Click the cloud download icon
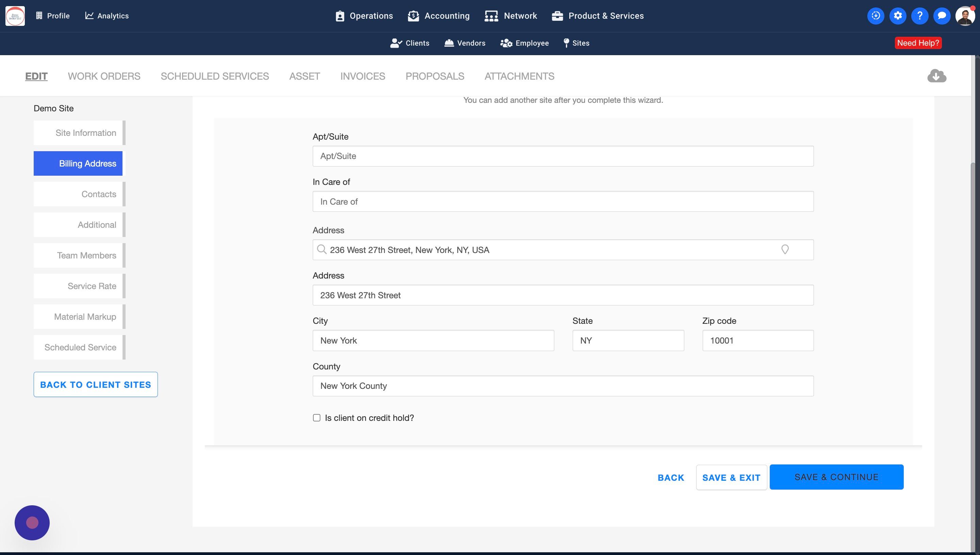The width and height of the screenshot is (980, 555). pyautogui.click(x=936, y=76)
